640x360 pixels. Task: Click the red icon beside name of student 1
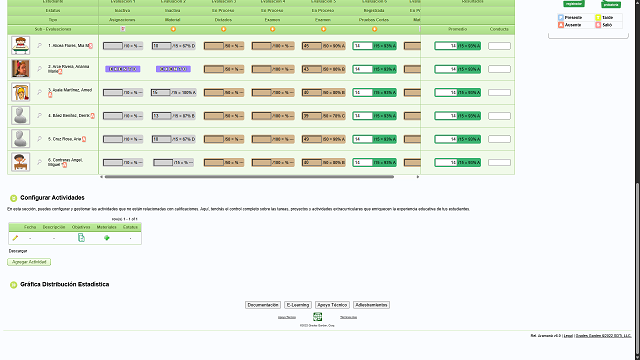[x=91, y=46]
